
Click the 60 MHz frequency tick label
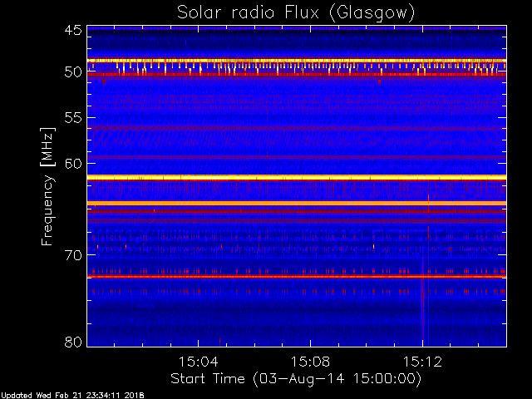[x=73, y=163]
